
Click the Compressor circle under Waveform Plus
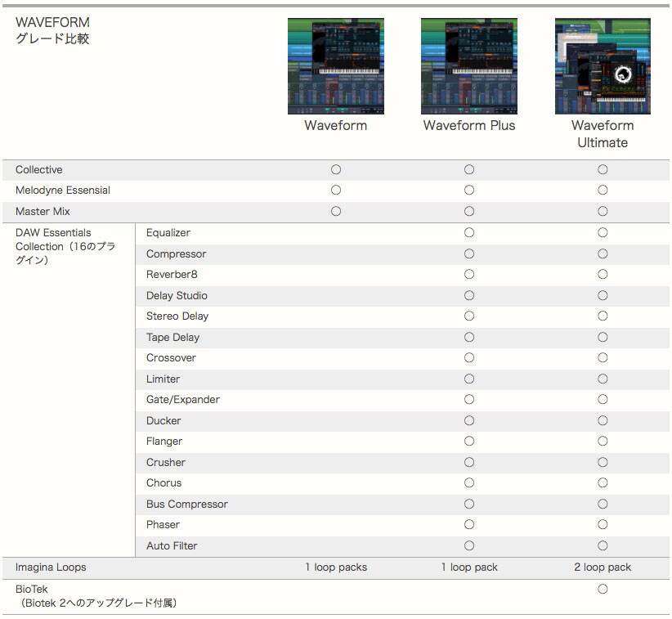click(x=469, y=253)
